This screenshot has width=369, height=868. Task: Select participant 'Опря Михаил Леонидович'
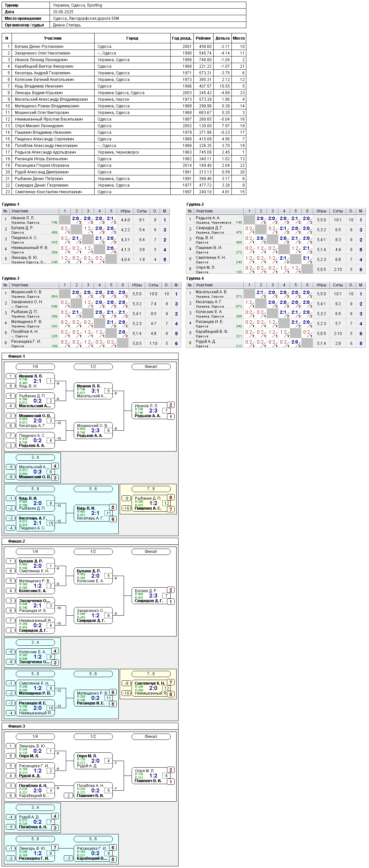click(x=39, y=126)
